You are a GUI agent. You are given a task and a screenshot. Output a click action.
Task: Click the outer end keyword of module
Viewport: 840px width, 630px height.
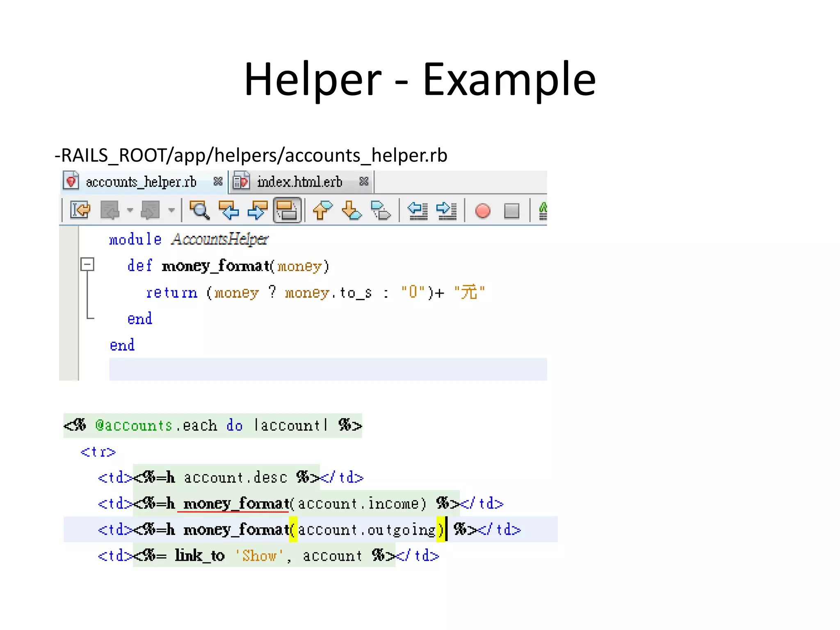click(x=122, y=345)
